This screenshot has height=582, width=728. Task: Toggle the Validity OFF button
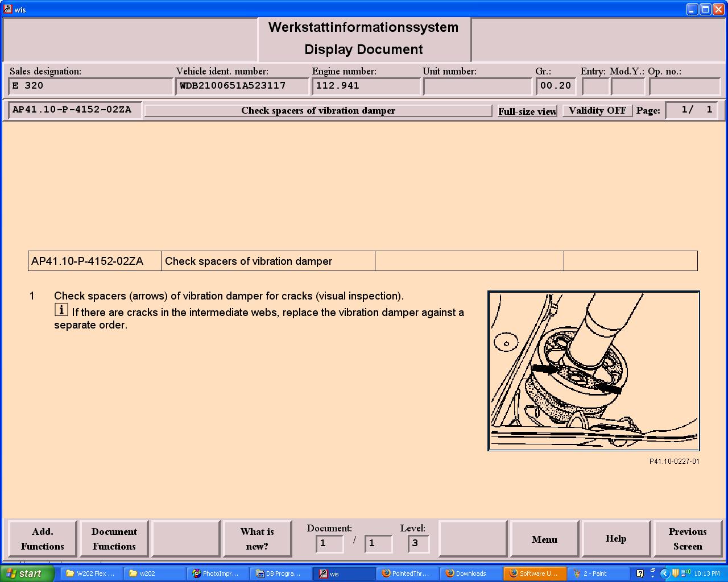(597, 111)
